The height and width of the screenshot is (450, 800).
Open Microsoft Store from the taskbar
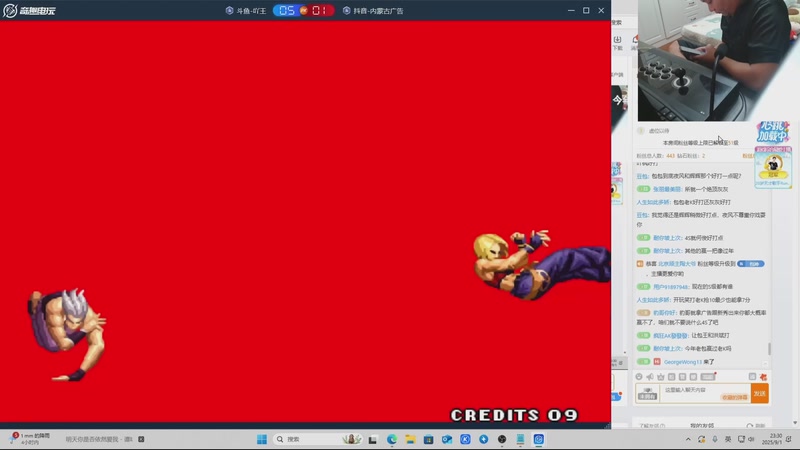(429, 439)
